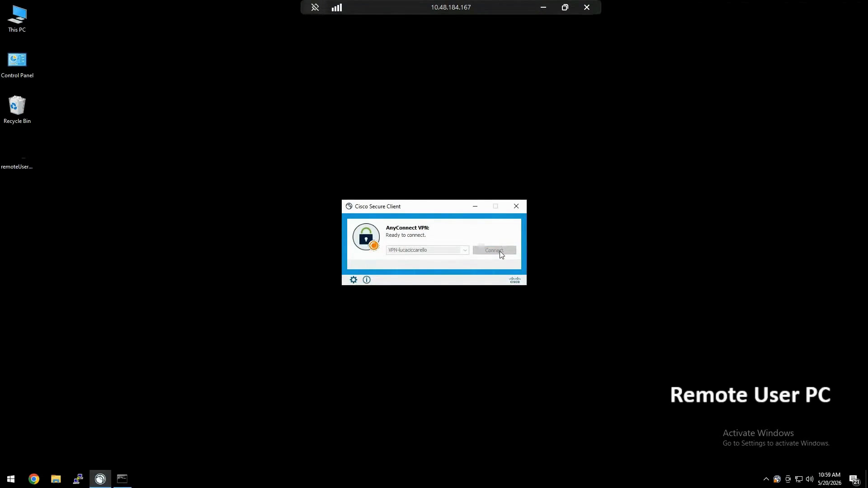The image size is (868, 488).
Task: Minimize the Cisco Secure Client window
Action: 475,206
